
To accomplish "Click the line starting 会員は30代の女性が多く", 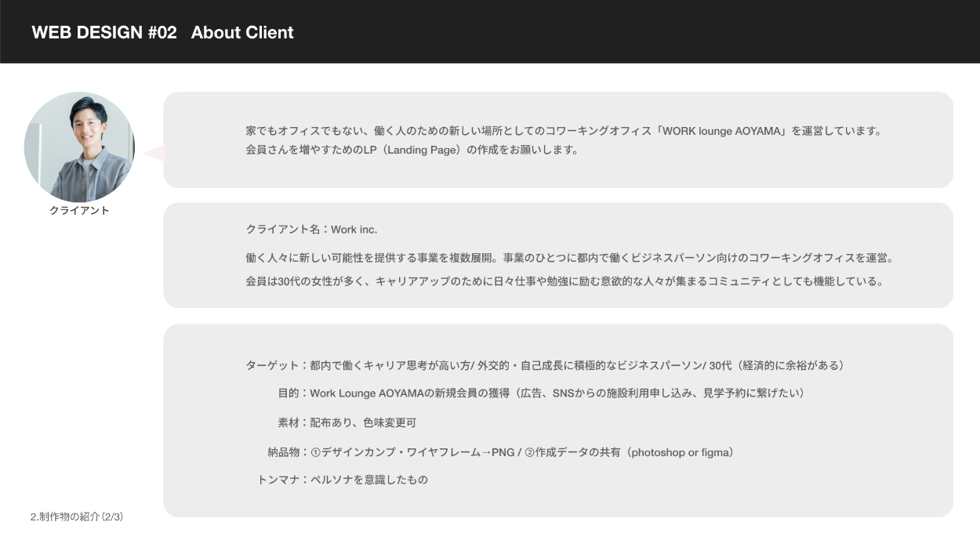I will click(x=564, y=281).
